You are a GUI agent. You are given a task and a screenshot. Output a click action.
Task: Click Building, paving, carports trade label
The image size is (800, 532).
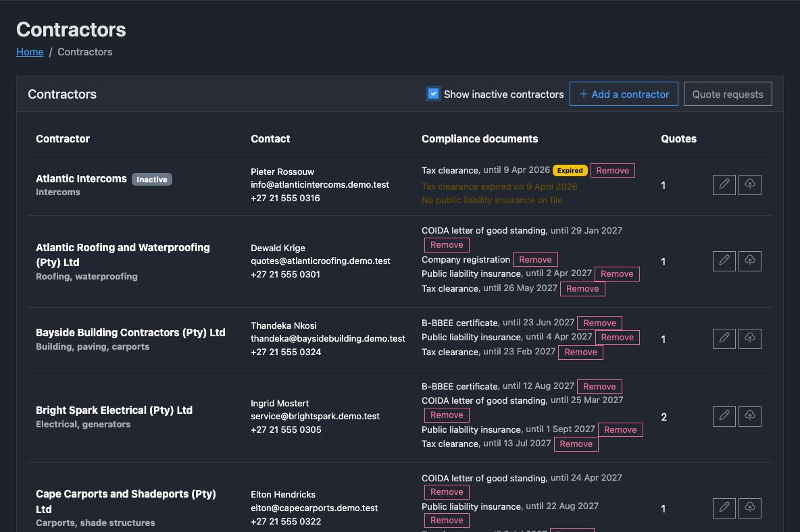(93, 346)
